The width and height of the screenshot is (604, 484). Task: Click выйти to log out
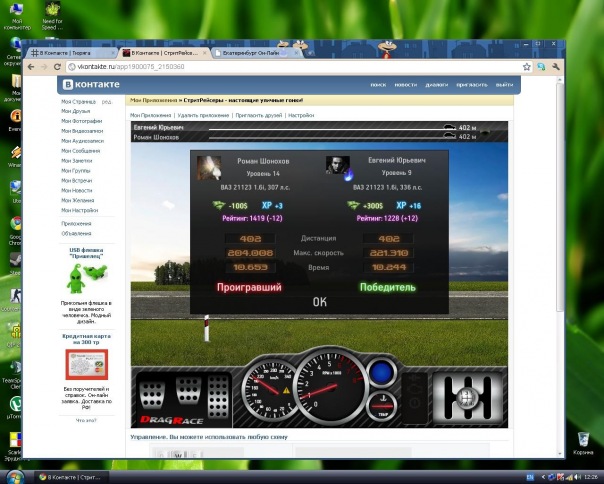click(504, 85)
